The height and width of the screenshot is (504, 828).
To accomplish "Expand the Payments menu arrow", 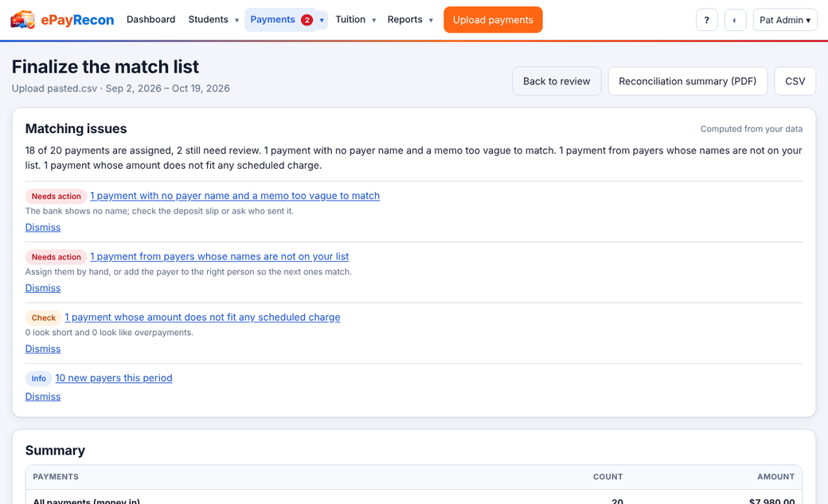I will [322, 20].
